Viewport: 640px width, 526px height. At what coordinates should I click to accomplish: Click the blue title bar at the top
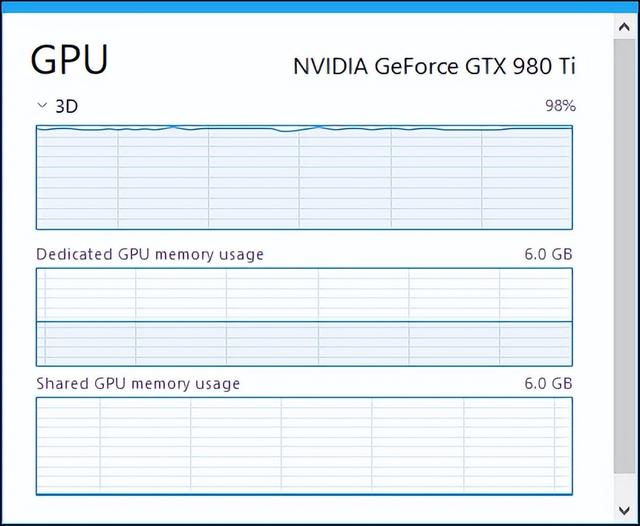click(x=320, y=6)
